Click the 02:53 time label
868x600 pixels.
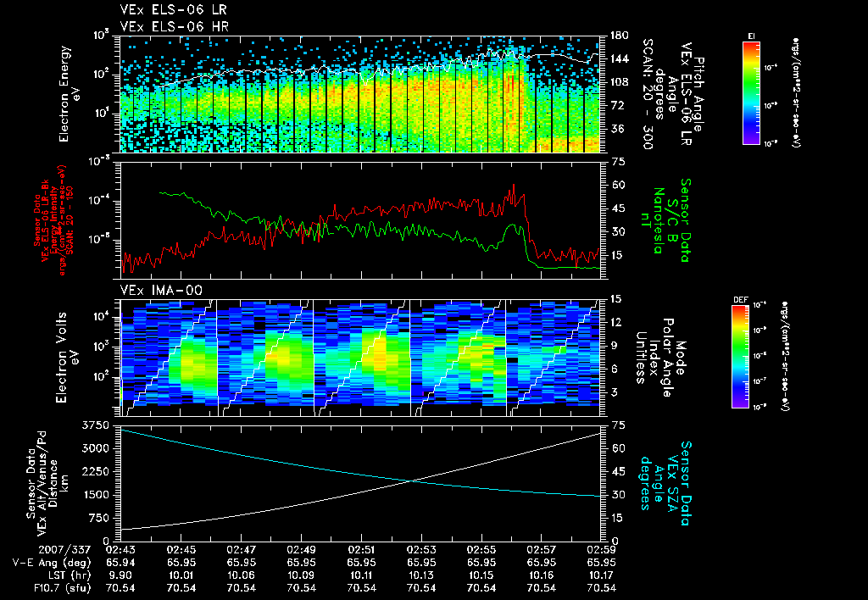[421, 550]
